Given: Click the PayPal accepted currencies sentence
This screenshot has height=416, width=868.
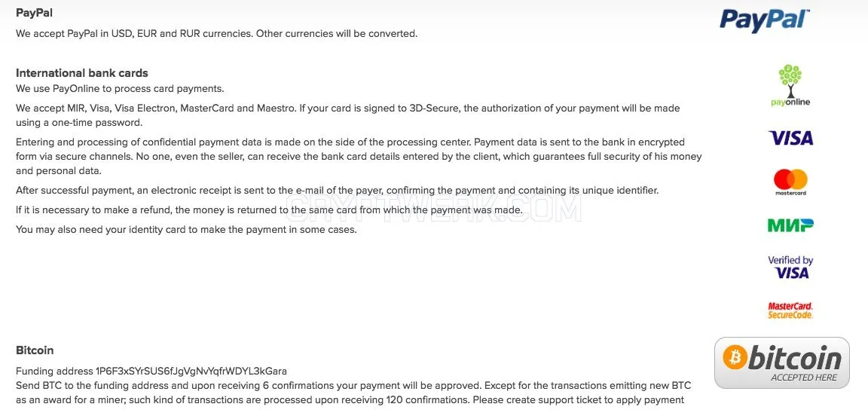Looking at the screenshot, I should tap(216, 33).
